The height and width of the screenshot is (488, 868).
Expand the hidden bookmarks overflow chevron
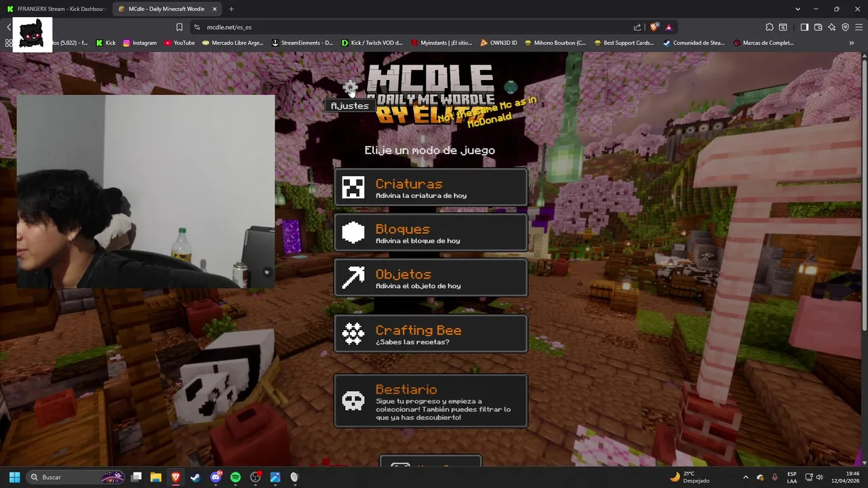[x=851, y=43]
